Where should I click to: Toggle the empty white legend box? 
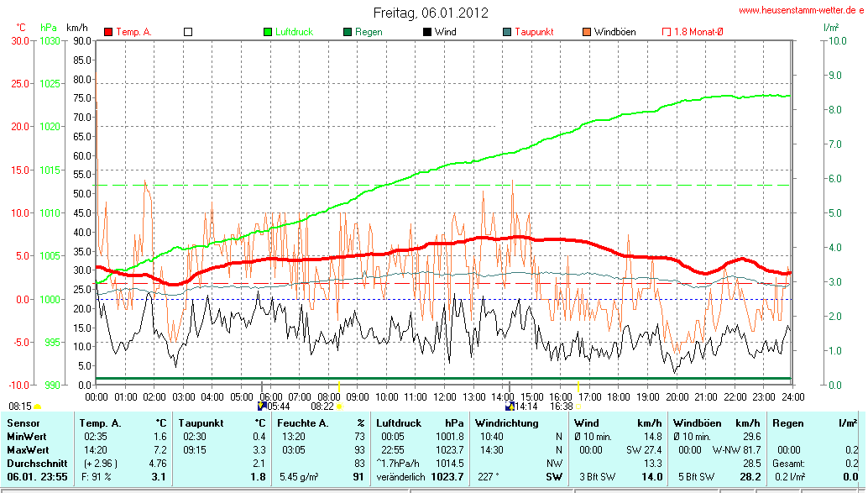(x=188, y=32)
